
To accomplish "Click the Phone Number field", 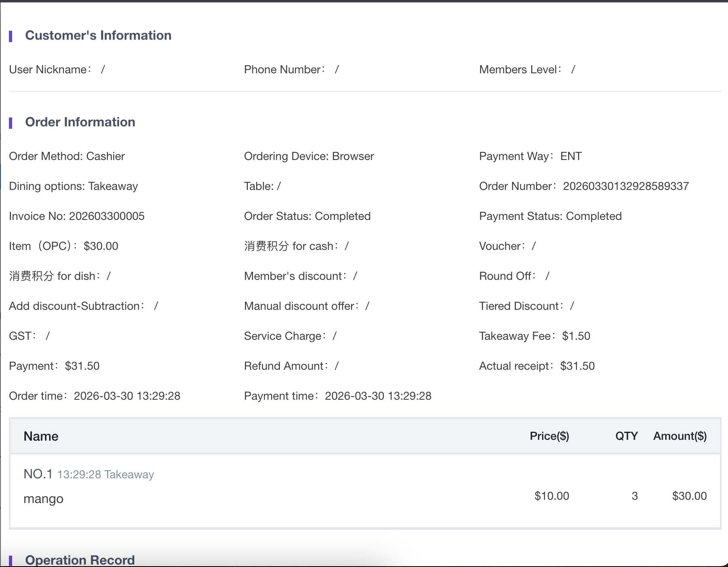I will 291,70.
